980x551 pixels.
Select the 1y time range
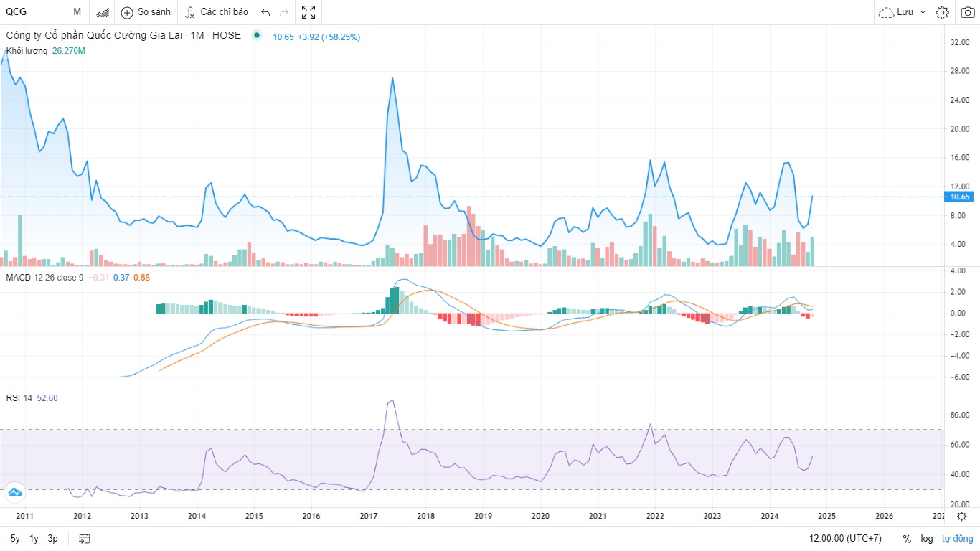pyautogui.click(x=34, y=539)
